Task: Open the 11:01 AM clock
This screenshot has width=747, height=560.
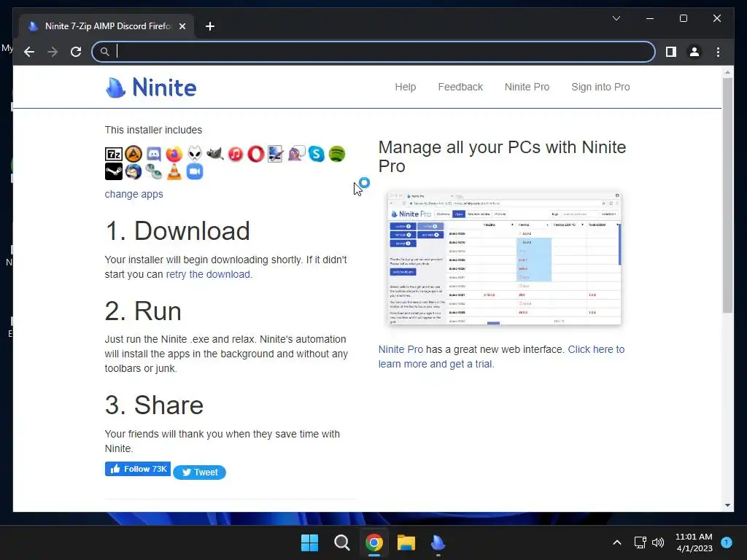Action: point(694,542)
